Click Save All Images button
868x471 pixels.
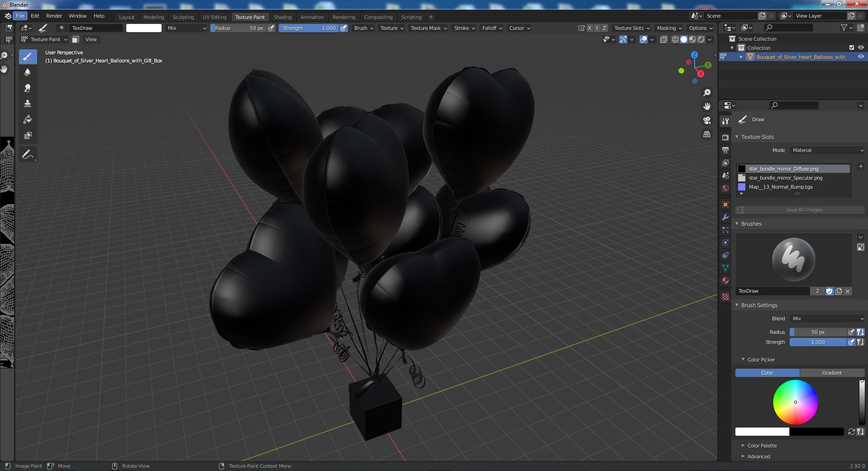(800, 210)
